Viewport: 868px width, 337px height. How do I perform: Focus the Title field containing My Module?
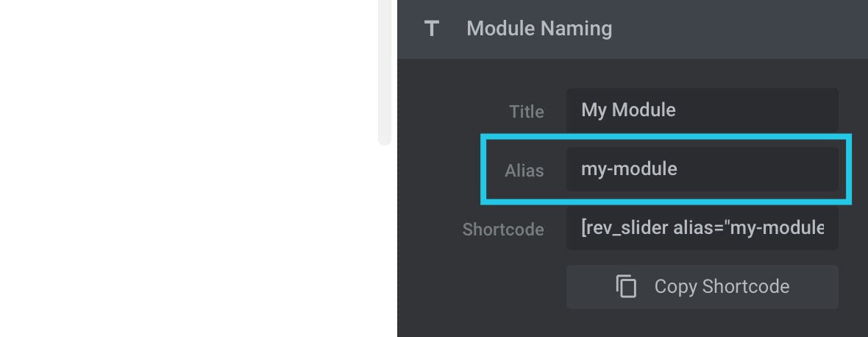click(x=702, y=110)
